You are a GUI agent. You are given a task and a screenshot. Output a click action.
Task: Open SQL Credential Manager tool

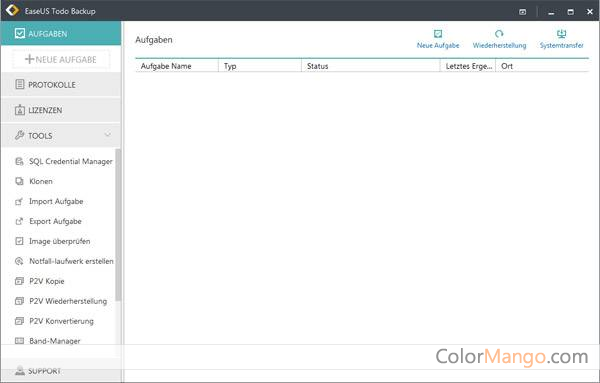click(x=64, y=161)
